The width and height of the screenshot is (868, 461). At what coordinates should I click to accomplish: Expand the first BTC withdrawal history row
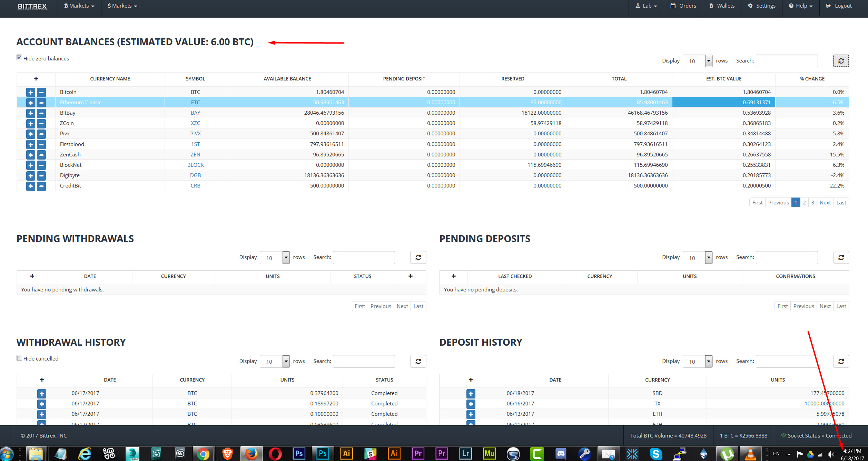(x=42, y=393)
